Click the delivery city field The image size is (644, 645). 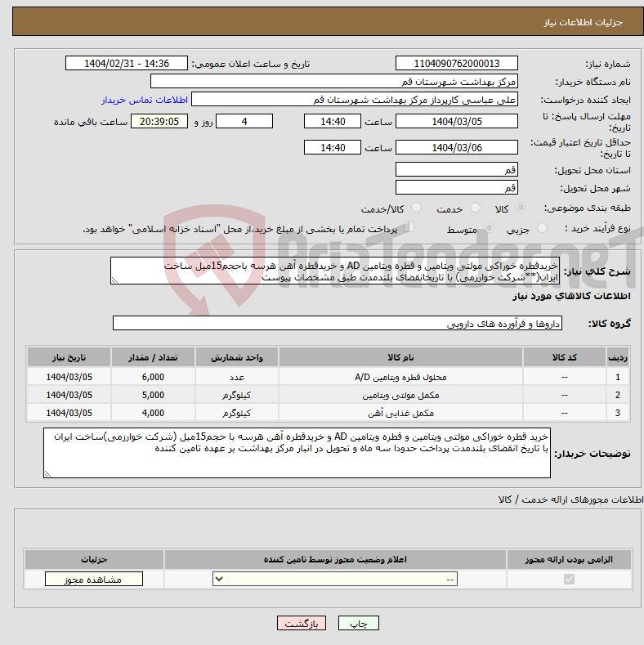(x=457, y=187)
